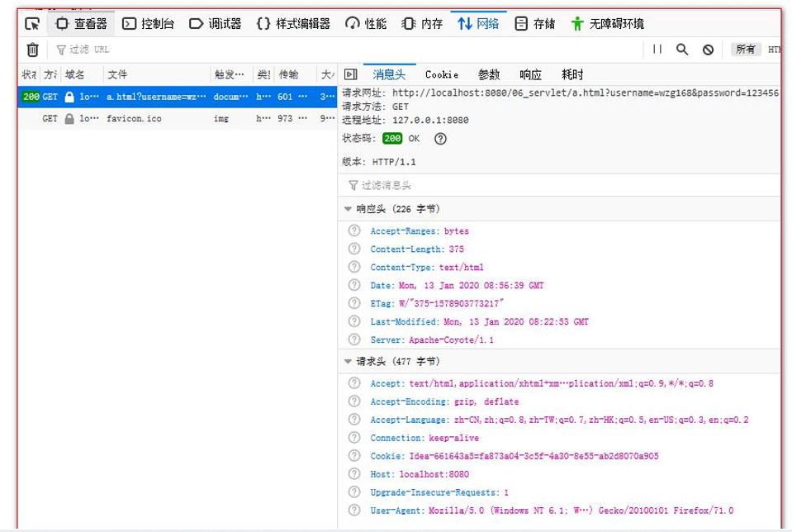
Task: Open help for Accept-Encoding header
Action: pyautogui.click(x=354, y=401)
